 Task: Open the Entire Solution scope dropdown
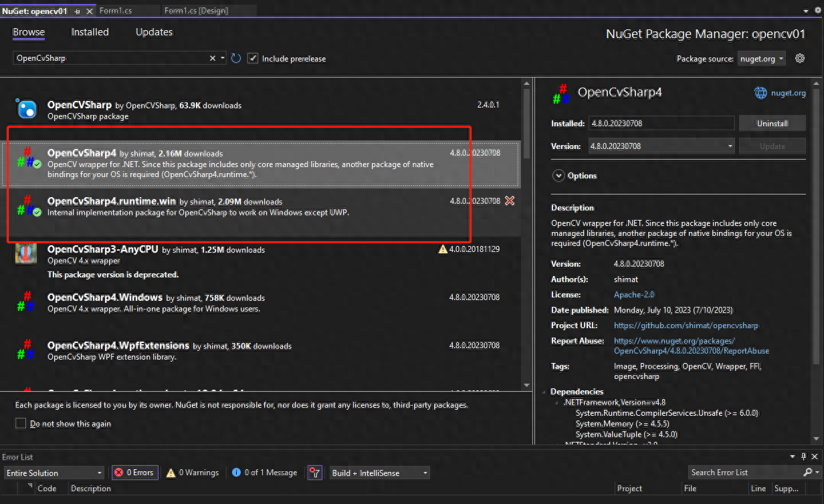click(54, 473)
